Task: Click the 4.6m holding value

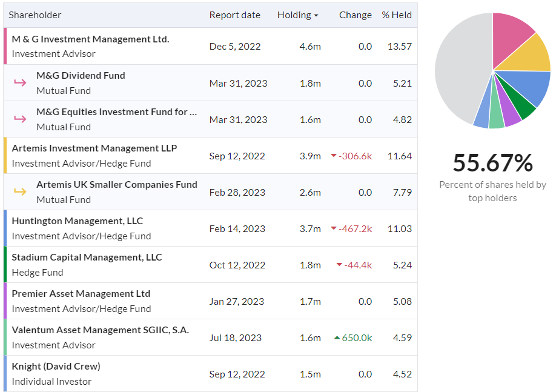Action: point(310,47)
